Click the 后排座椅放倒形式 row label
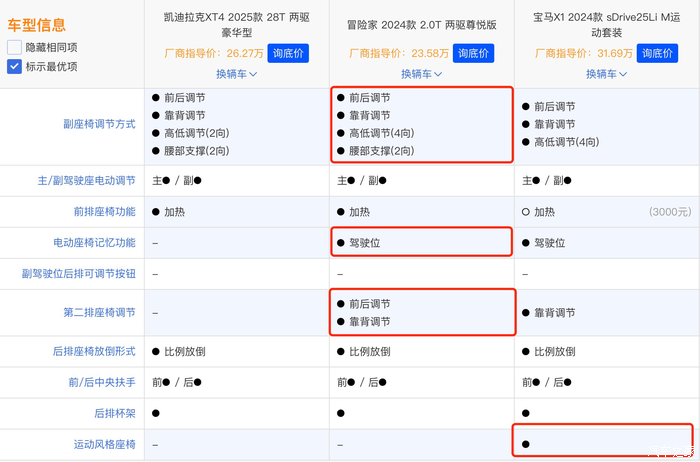Image resolution: width=700 pixels, height=462 pixels. pyautogui.click(x=94, y=351)
